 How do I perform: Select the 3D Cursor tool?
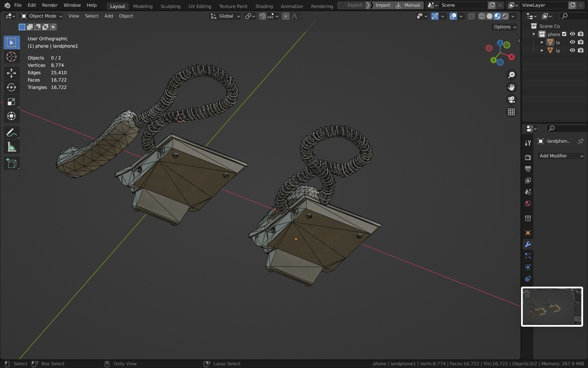[x=11, y=57]
